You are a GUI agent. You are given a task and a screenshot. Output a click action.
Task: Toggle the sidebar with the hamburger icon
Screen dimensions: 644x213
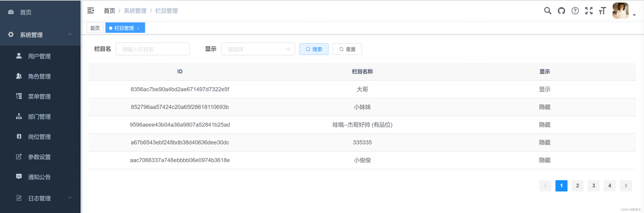coord(91,10)
